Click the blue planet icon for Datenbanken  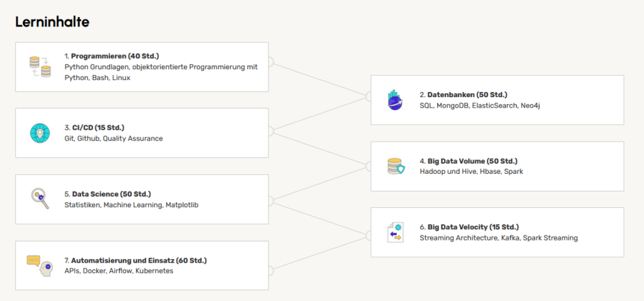click(x=395, y=100)
